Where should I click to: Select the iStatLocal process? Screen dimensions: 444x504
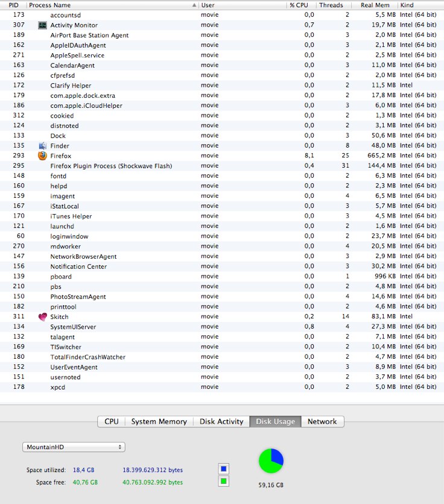(x=222, y=206)
